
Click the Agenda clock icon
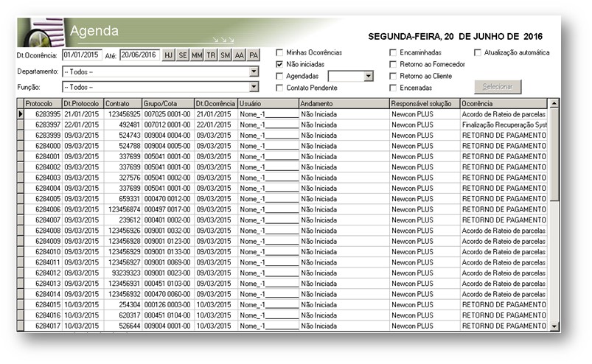click(41, 34)
